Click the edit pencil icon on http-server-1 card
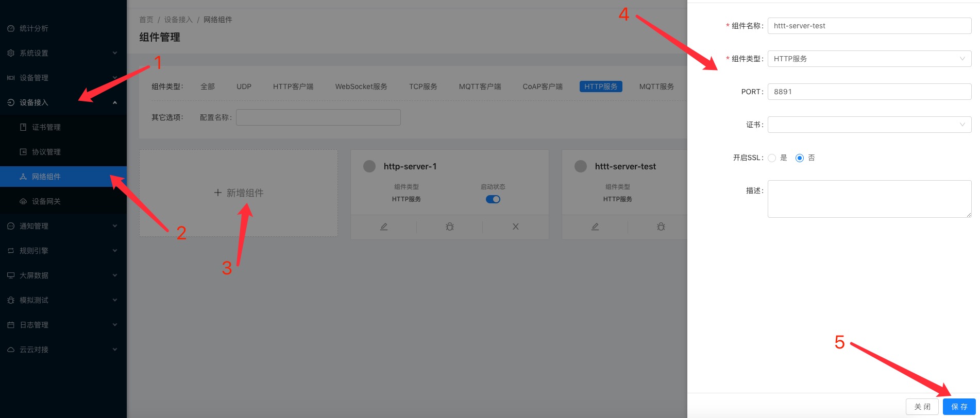 (x=384, y=227)
